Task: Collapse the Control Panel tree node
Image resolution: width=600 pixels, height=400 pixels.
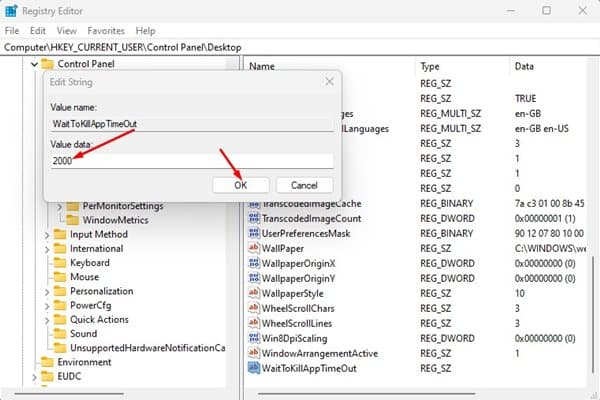Action: coord(34,64)
